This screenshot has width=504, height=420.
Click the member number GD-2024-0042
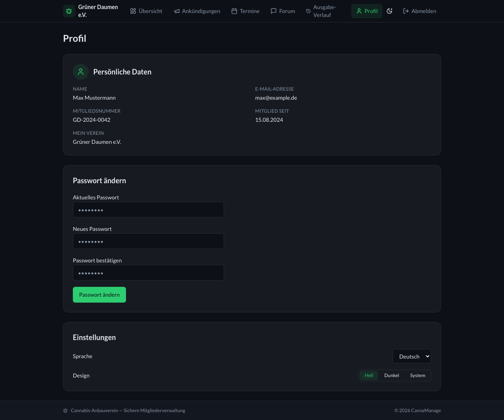click(x=91, y=120)
